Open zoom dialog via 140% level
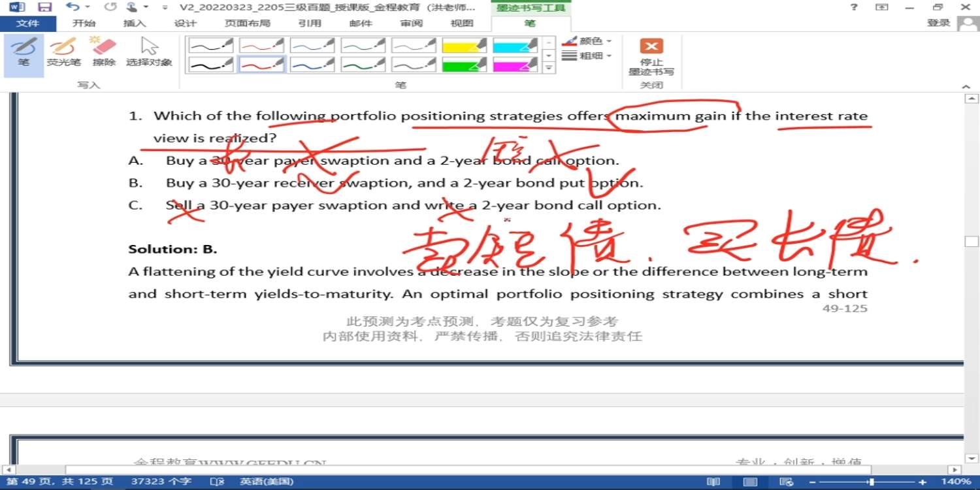The width and height of the screenshot is (980, 490). (x=956, y=482)
